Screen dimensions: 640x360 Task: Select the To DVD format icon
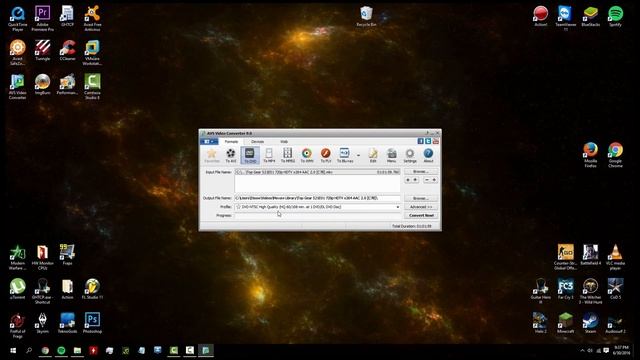tap(250, 155)
